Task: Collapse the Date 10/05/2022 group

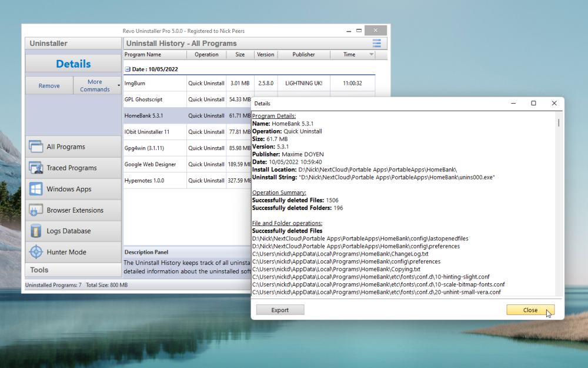Action: click(x=128, y=69)
